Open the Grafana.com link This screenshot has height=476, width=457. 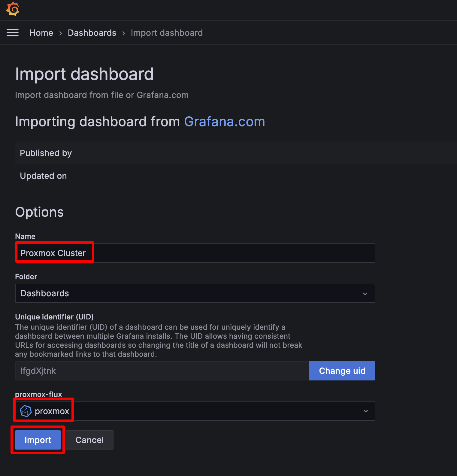click(x=224, y=122)
